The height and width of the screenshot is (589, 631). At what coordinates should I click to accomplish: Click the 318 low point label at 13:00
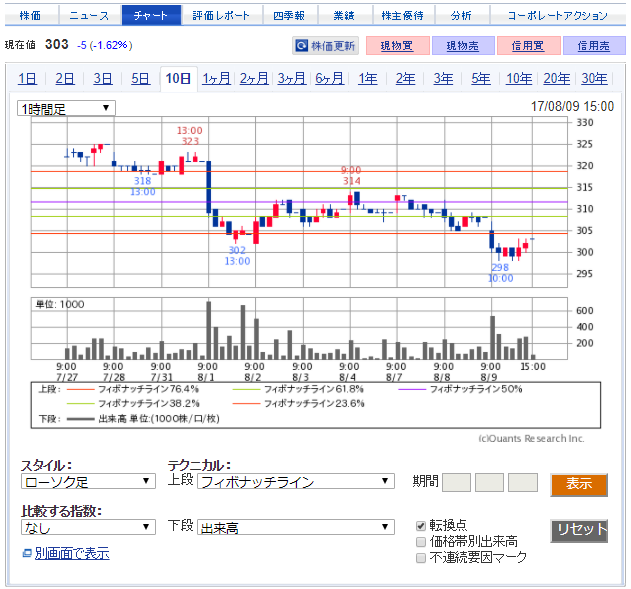[x=143, y=186]
